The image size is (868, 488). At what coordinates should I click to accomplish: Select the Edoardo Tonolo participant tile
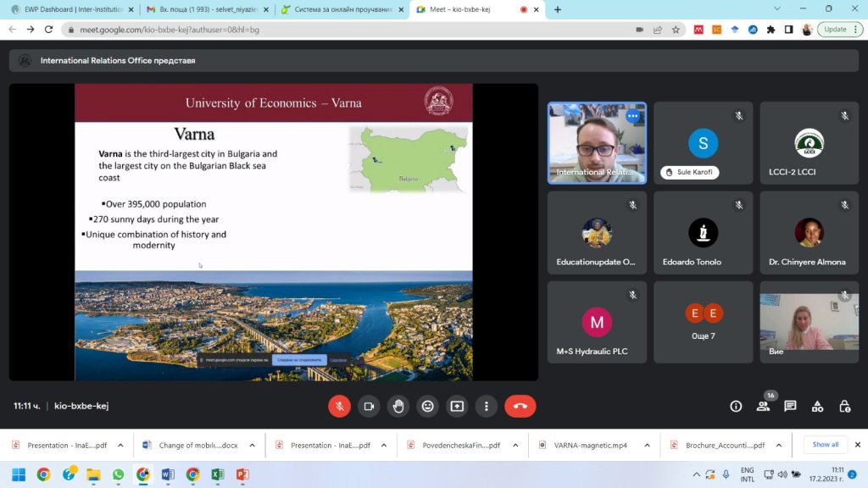point(703,232)
